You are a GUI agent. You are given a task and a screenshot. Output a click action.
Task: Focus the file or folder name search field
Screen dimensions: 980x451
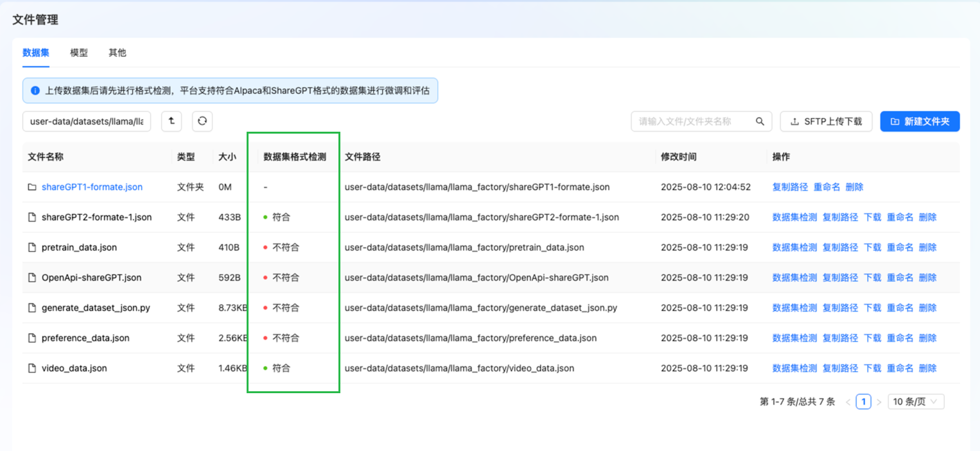(x=692, y=121)
